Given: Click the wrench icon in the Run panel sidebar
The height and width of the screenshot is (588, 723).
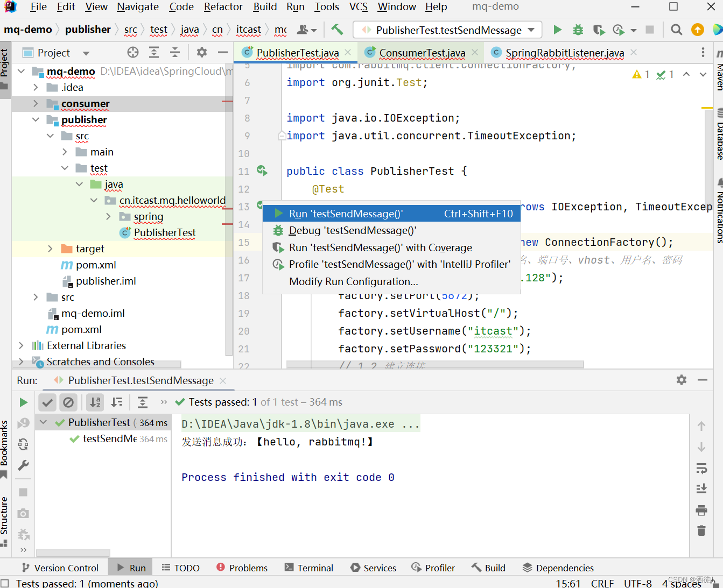Looking at the screenshot, I should [x=23, y=465].
